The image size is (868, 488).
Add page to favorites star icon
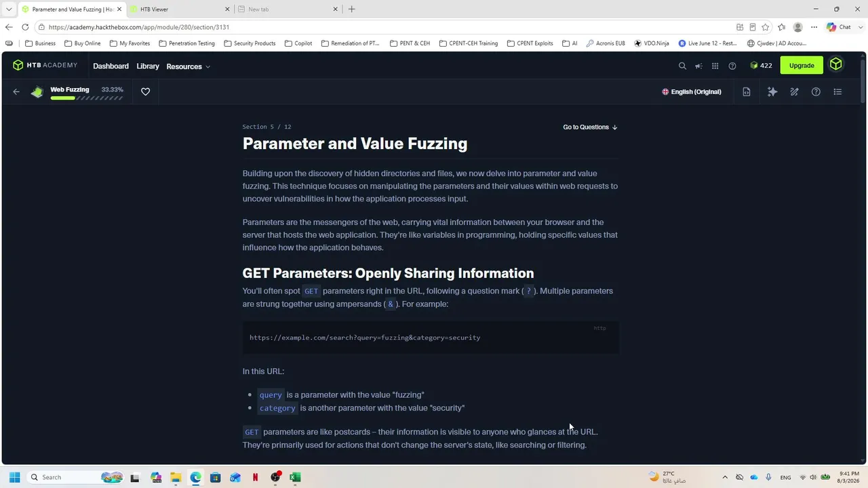click(766, 27)
